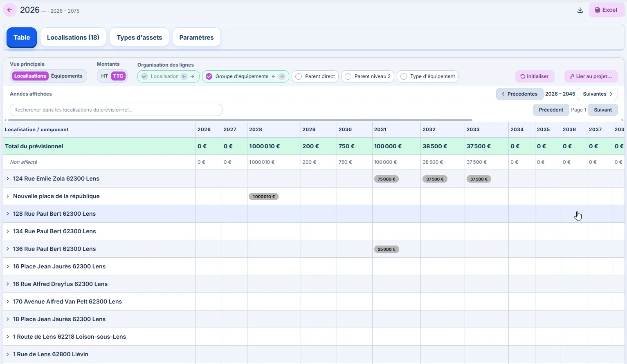The width and height of the screenshot is (627, 364).
Task: Click the Total du prévisionnel row label
Action: (34, 146)
